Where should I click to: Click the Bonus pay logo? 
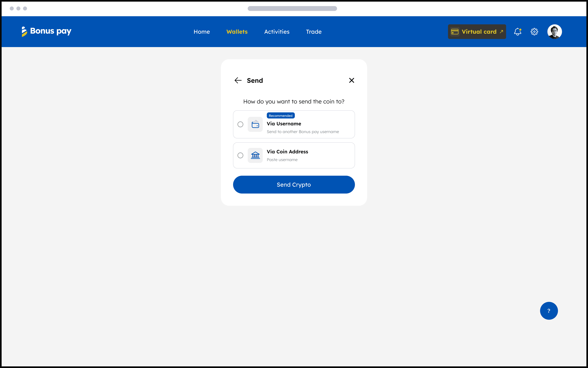click(46, 31)
